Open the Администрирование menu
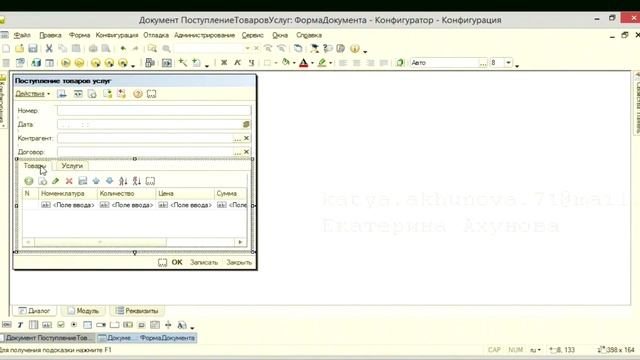Viewport: 640px width, 360px height. coord(204,35)
